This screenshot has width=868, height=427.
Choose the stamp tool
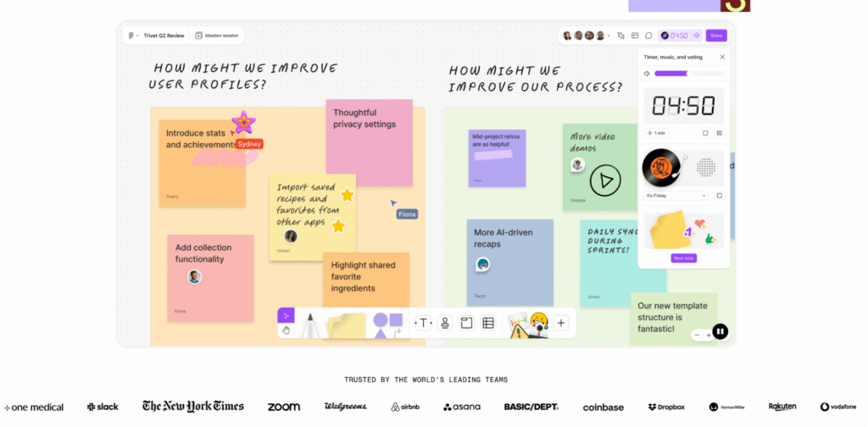tap(445, 323)
